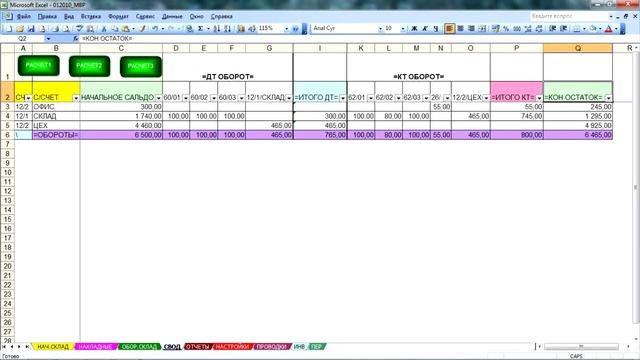Image resolution: width=640 pixels, height=360 pixels.
Task: Switch to the ПРОВОДКИ sheet tab
Action: [x=272, y=347]
